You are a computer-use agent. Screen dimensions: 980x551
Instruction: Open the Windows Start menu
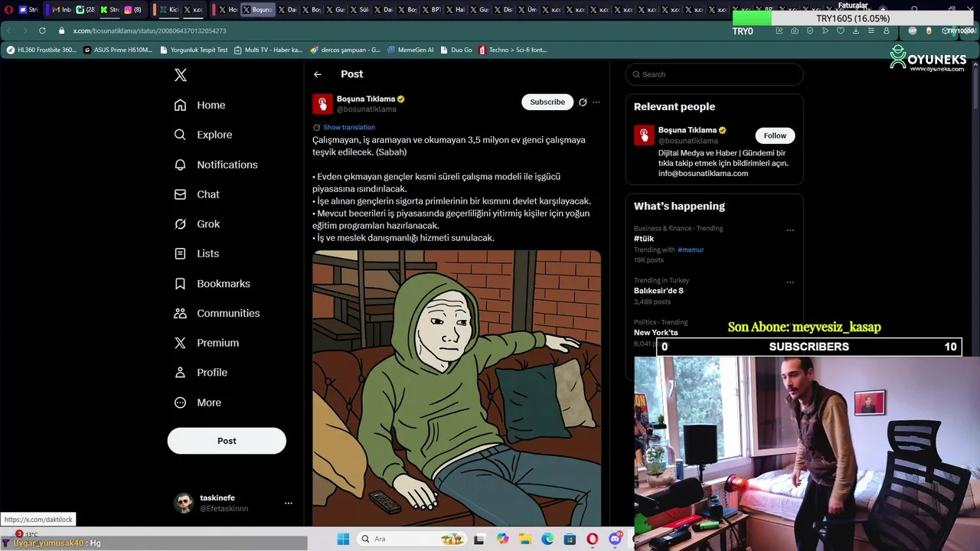coord(343,539)
